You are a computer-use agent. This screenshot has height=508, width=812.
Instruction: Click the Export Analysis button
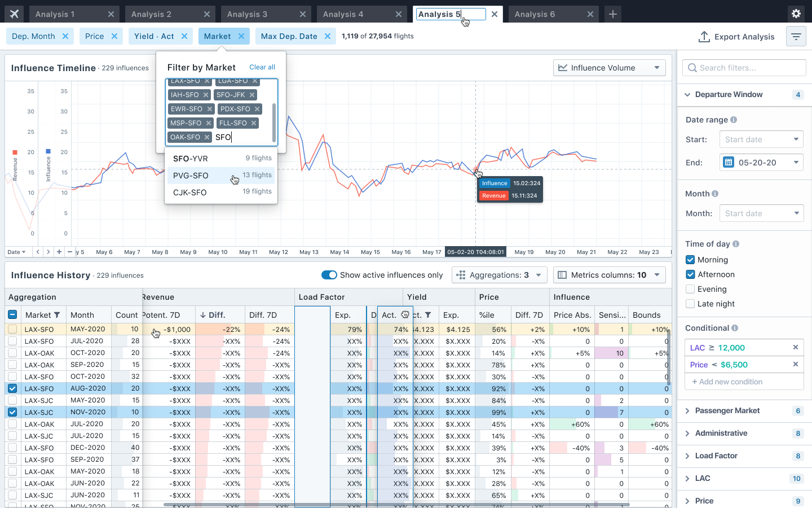pyautogui.click(x=736, y=37)
